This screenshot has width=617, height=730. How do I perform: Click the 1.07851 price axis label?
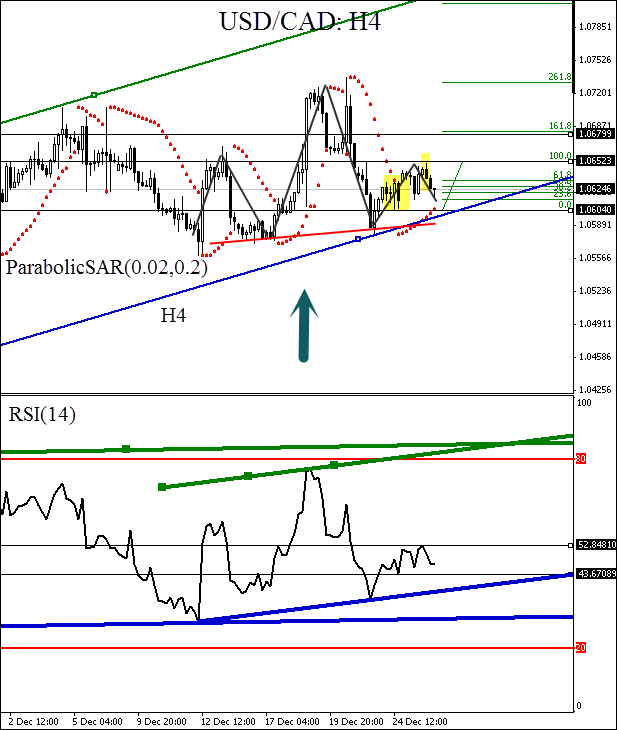click(x=595, y=27)
